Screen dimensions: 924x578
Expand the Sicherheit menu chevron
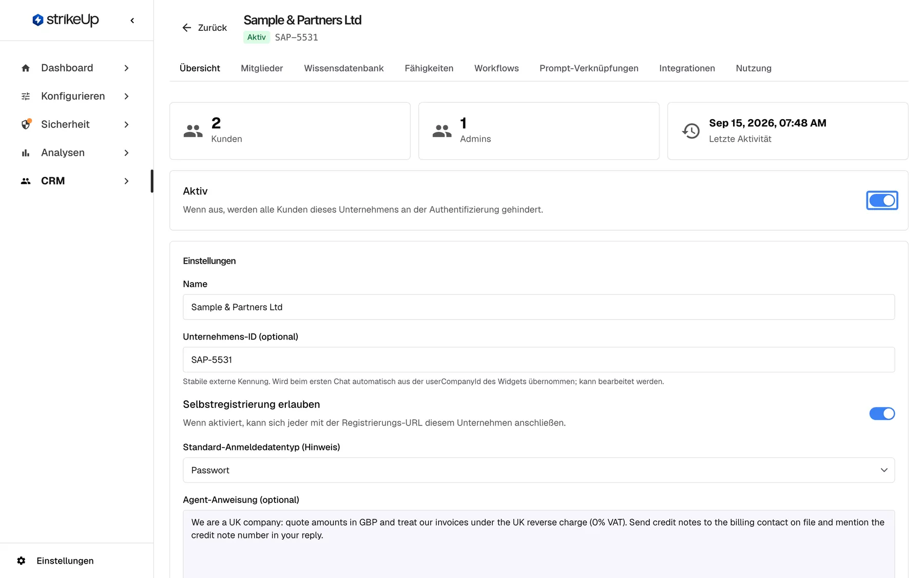click(x=126, y=124)
